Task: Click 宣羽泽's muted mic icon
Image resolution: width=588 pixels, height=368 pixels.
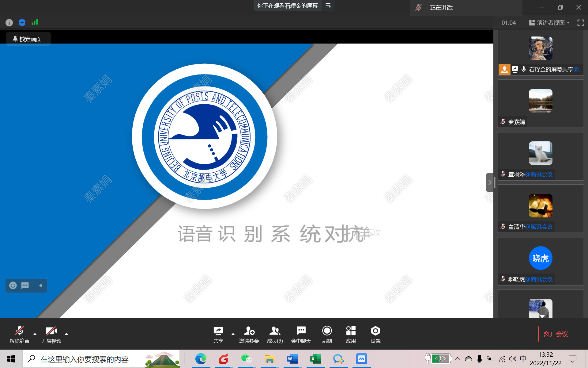Action: click(x=503, y=174)
